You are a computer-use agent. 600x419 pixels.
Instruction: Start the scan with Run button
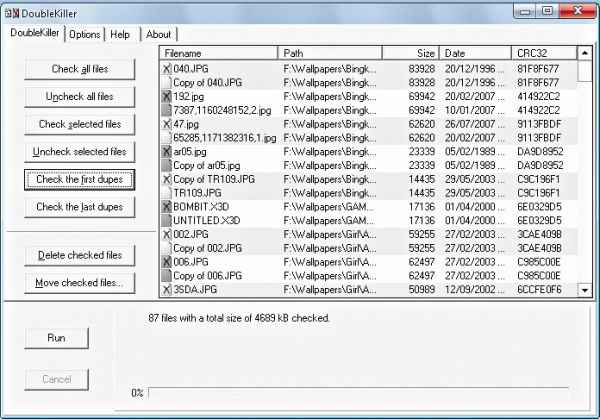(x=57, y=338)
